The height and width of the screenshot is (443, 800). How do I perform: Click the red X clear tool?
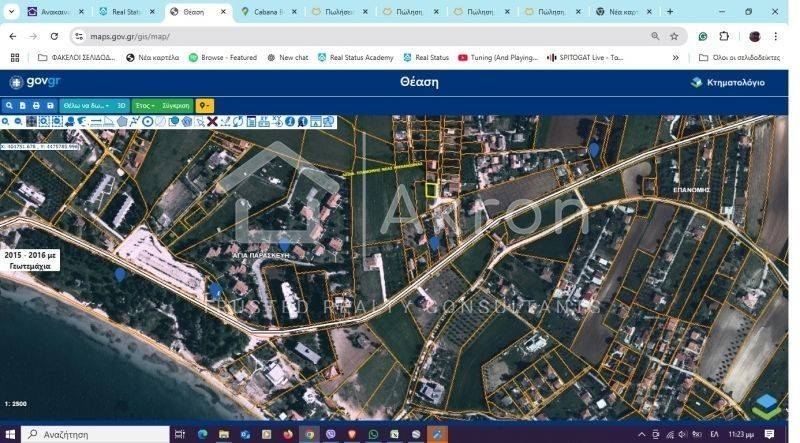coord(212,122)
